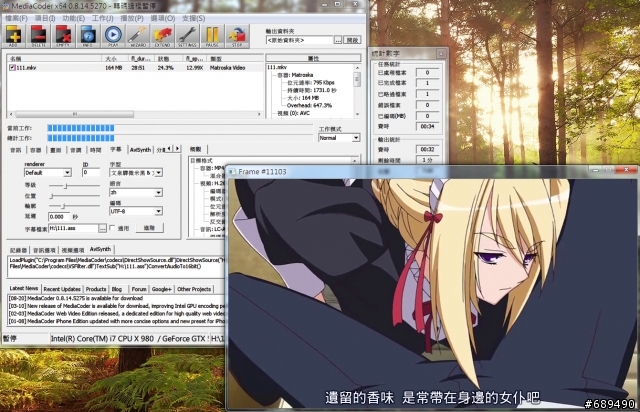Click the 進階 button in subtitle panel
The image size is (640, 412).
pyautogui.click(x=149, y=228)
